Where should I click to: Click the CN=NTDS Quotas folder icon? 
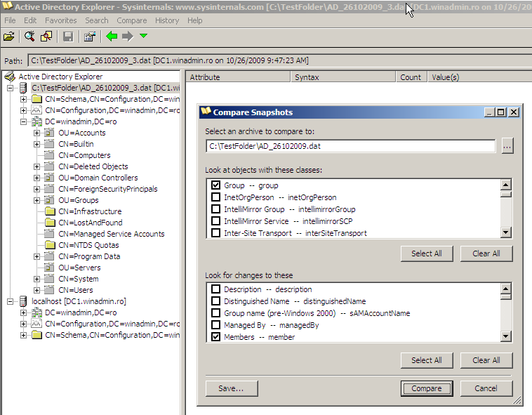pos(50,245)
